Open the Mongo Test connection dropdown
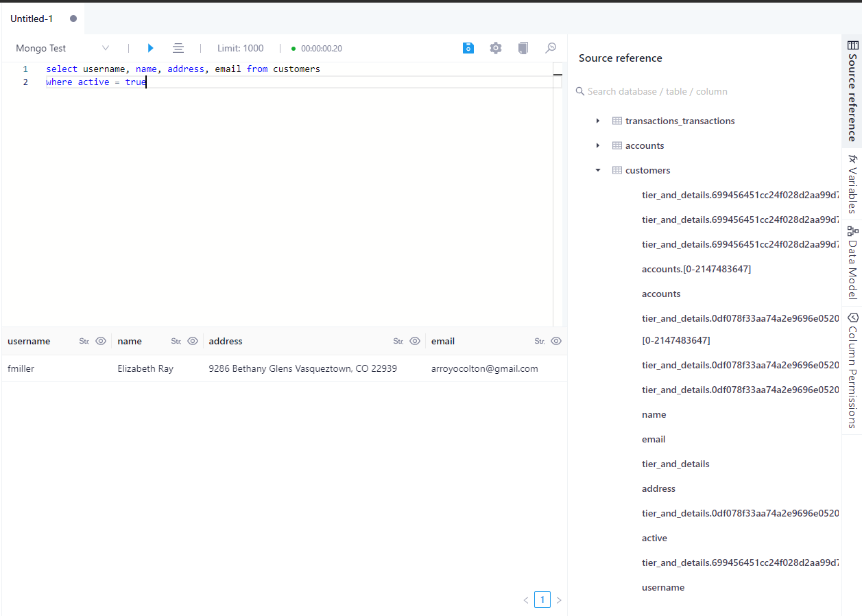862x616 pixels. 106,48
